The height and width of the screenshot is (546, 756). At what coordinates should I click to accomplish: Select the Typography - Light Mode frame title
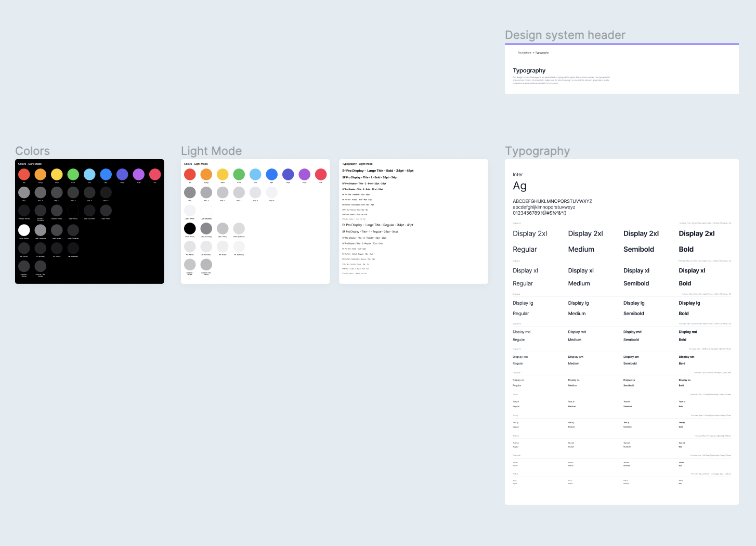358,163
